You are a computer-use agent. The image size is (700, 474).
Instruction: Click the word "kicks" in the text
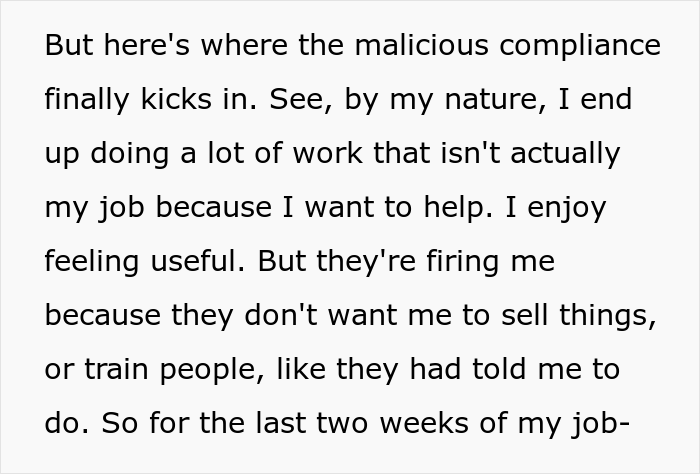point(183,101)
